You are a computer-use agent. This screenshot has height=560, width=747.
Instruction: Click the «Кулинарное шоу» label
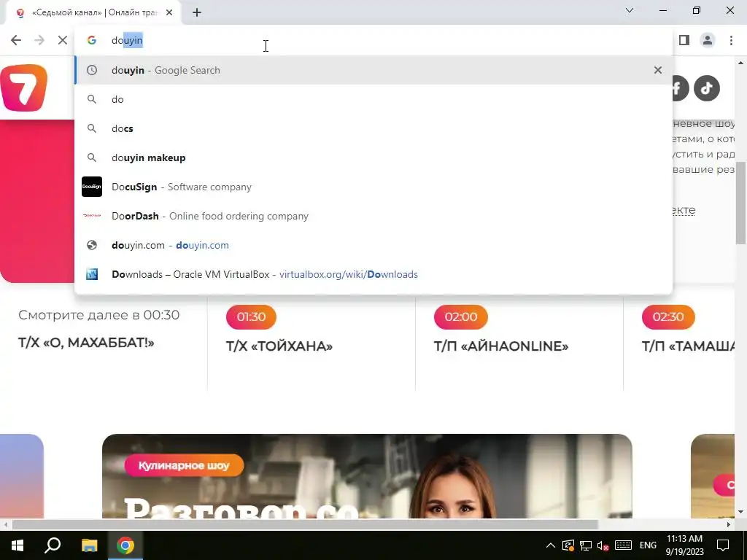(x=184, y=465)
